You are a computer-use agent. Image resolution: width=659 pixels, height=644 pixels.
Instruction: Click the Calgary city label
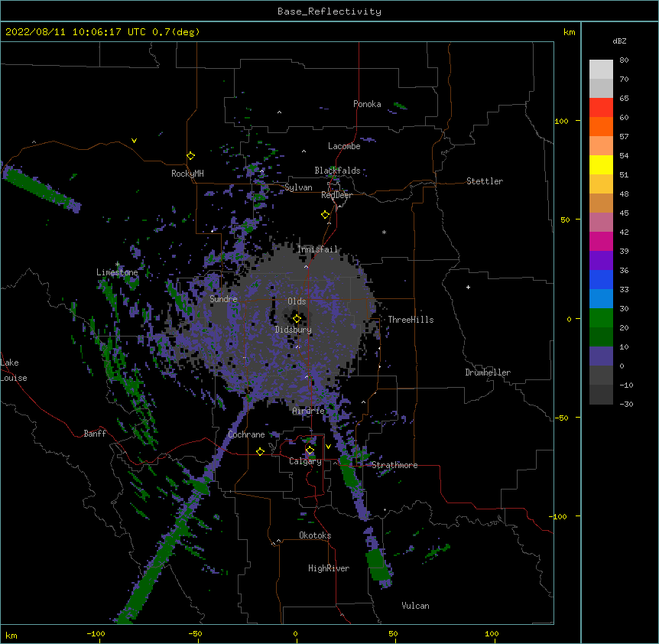coord(305,461)
